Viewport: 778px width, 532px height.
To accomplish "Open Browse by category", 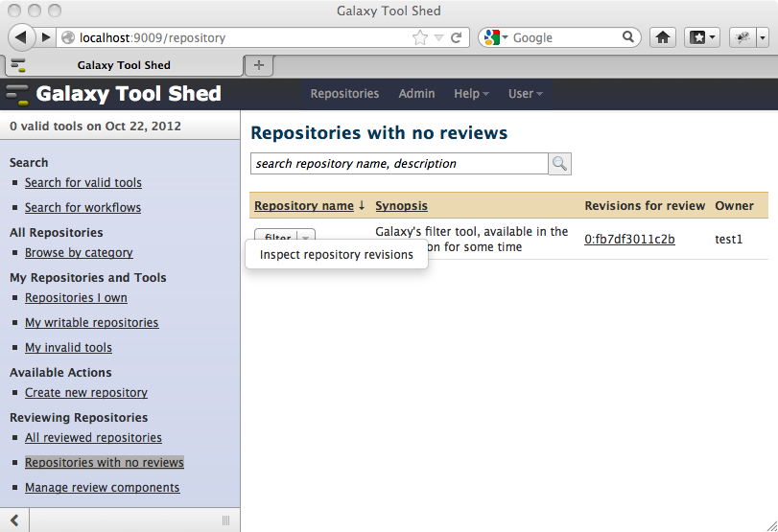I will coord(79,252).
